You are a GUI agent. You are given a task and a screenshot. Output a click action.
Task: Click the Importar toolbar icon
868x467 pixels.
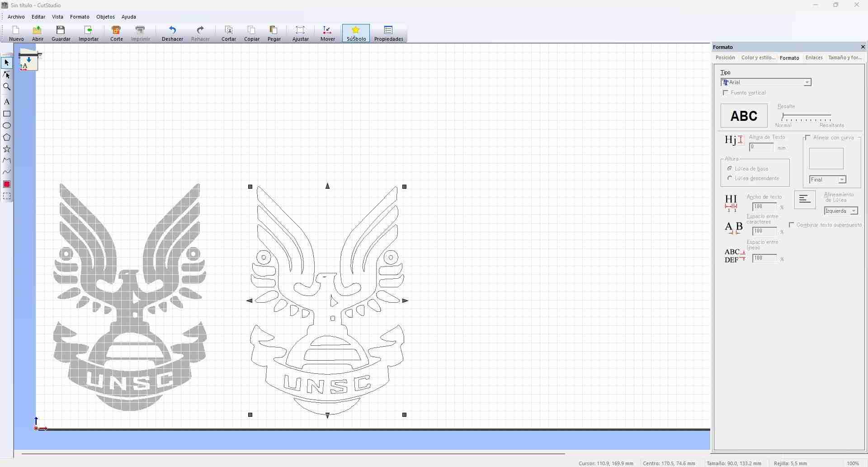pos(89,33)
